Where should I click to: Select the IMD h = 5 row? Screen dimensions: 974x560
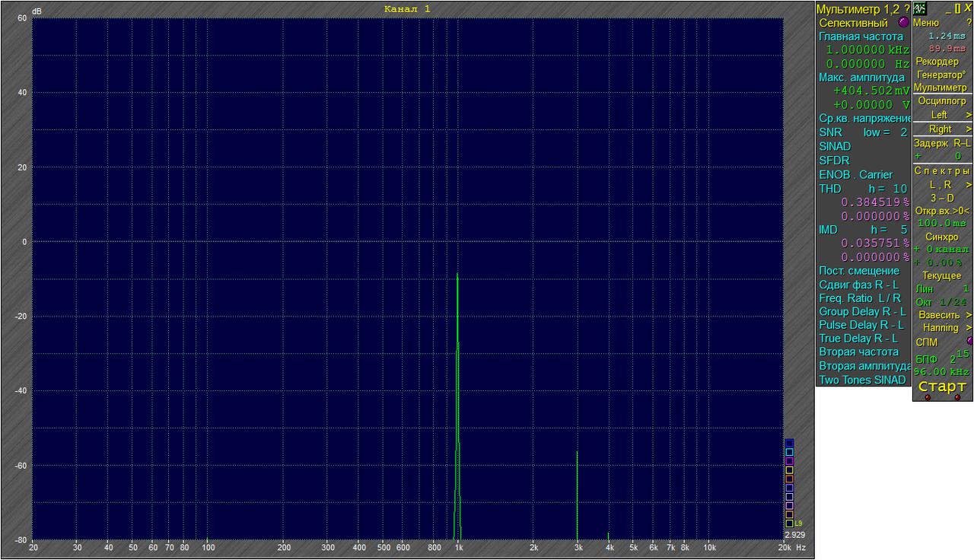863,229
